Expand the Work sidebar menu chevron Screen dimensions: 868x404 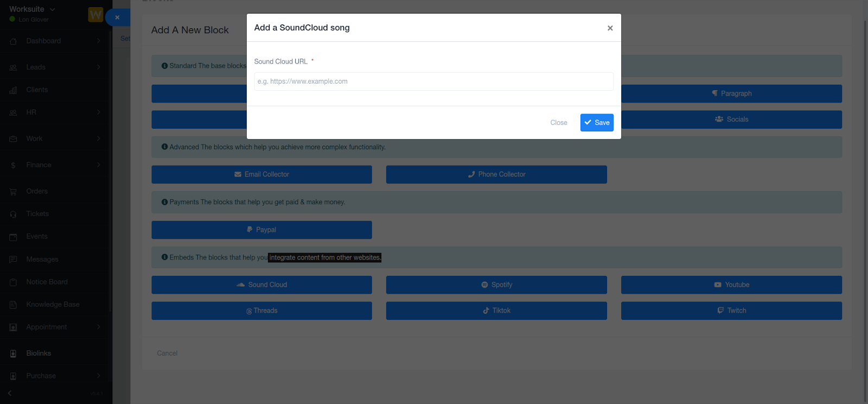click(x=98, y=138)
